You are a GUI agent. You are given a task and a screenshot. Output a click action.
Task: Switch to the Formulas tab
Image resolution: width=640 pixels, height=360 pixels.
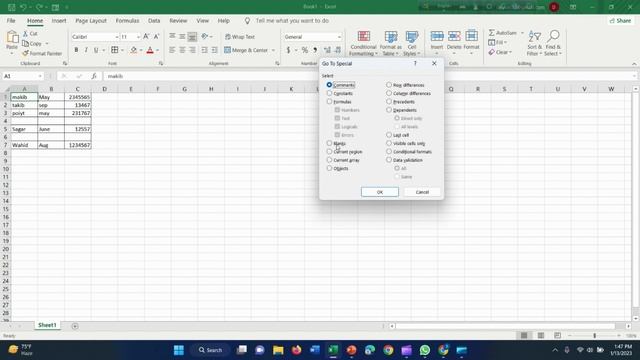click(x=127, y=20)
